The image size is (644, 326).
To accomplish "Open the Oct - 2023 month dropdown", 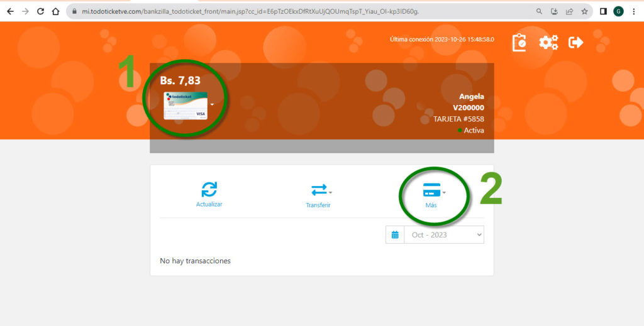I will [x=444, y=235].
